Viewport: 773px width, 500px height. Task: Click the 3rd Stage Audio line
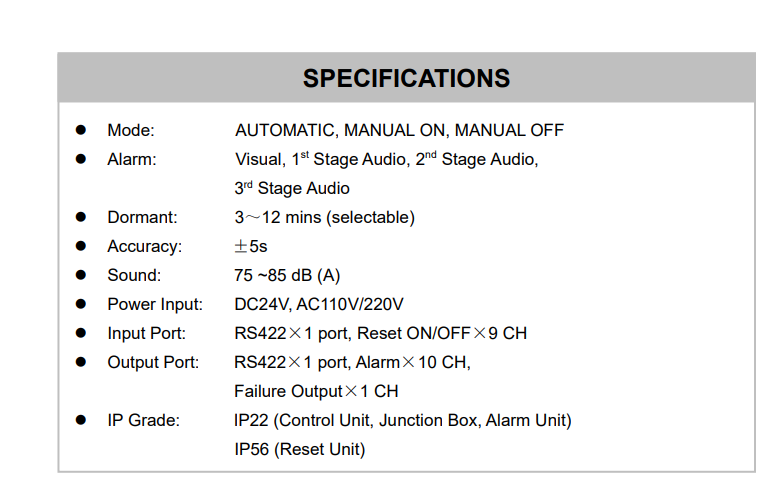292,188
